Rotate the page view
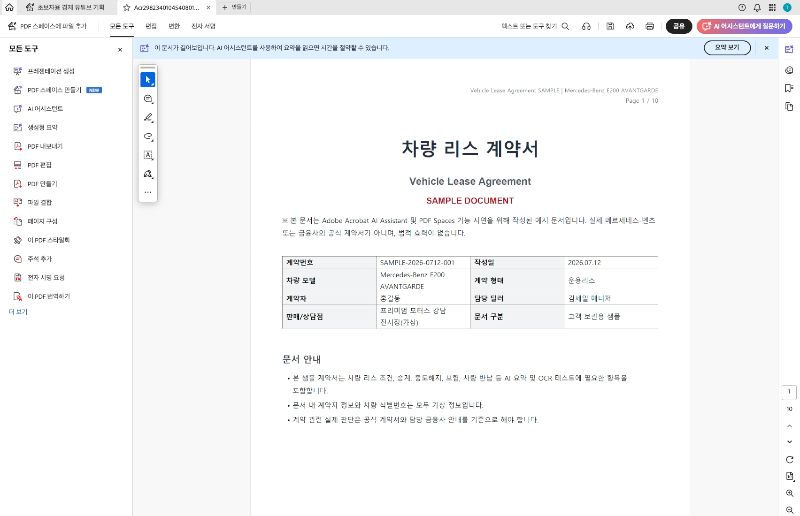This screenshot has height=516, width=800. 789,459
